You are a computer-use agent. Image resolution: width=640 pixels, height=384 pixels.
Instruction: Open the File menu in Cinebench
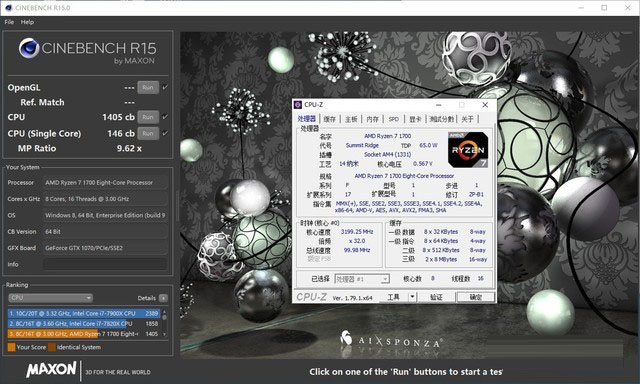[x=9, y=22]
